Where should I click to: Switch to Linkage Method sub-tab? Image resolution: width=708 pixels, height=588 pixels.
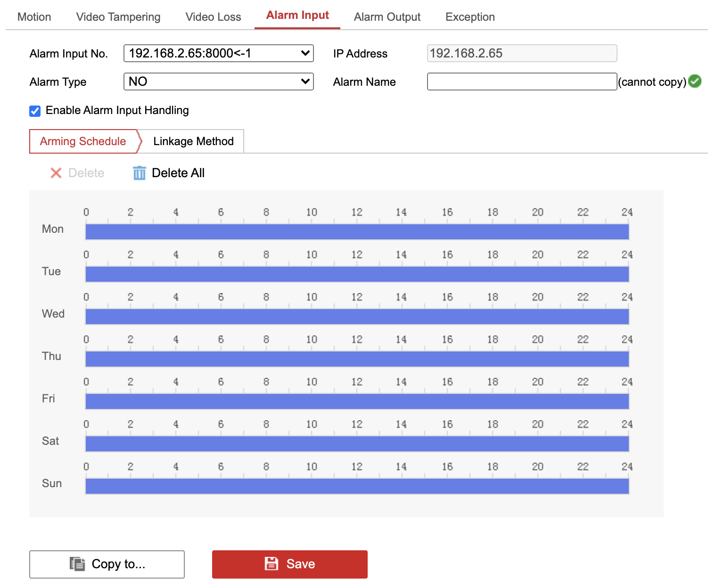tap(193, 141)
